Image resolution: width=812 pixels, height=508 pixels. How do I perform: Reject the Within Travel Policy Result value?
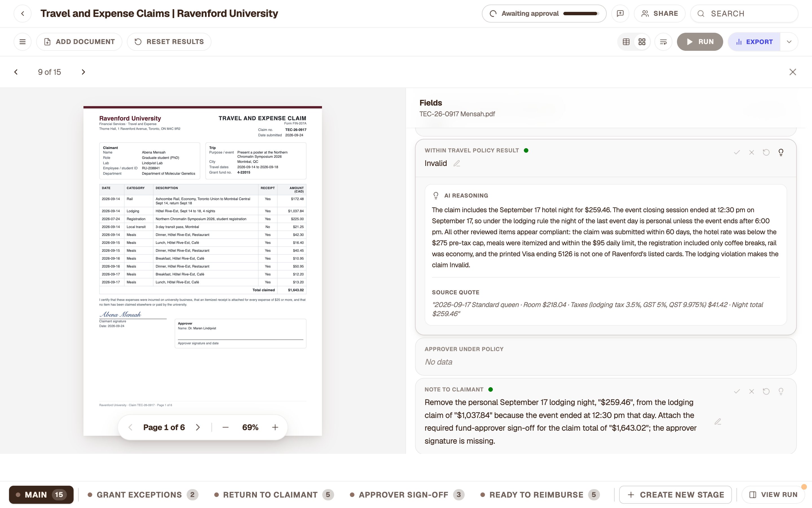click(752, 152)
